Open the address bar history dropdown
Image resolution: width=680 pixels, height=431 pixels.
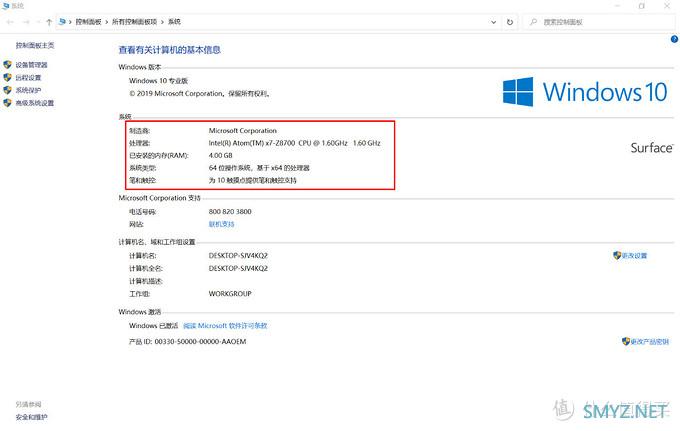coord(494,22)
